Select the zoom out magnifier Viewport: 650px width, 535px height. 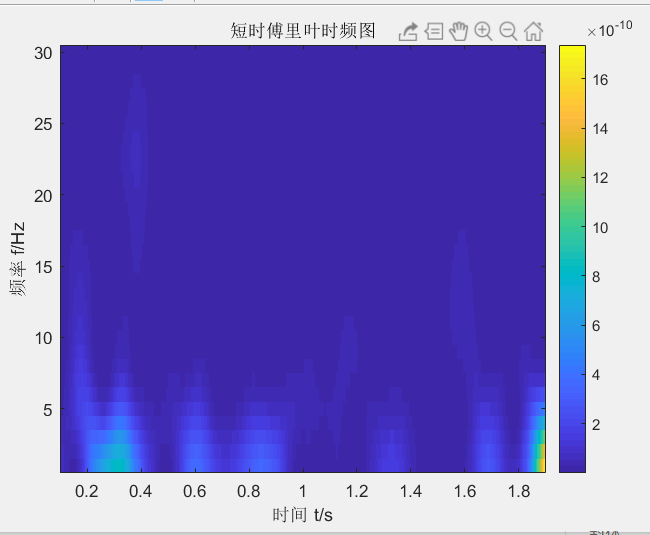coord(508,31)
